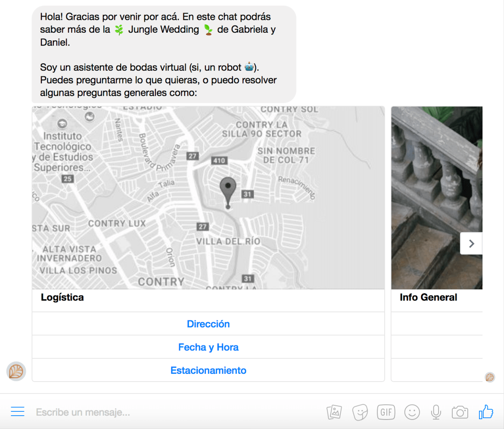504x429 pixels.
Task: Open the hamburger menu icon
Action: pyautogui.click(x=18, y=411)
